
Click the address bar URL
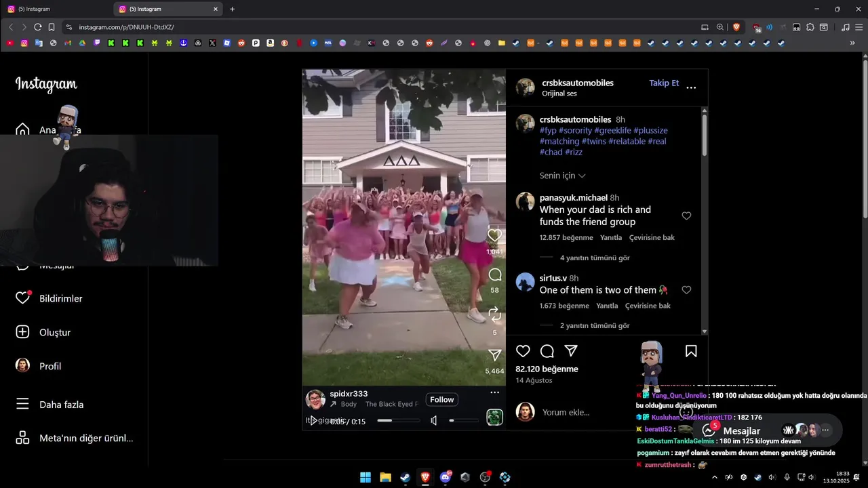coord(126,27)
